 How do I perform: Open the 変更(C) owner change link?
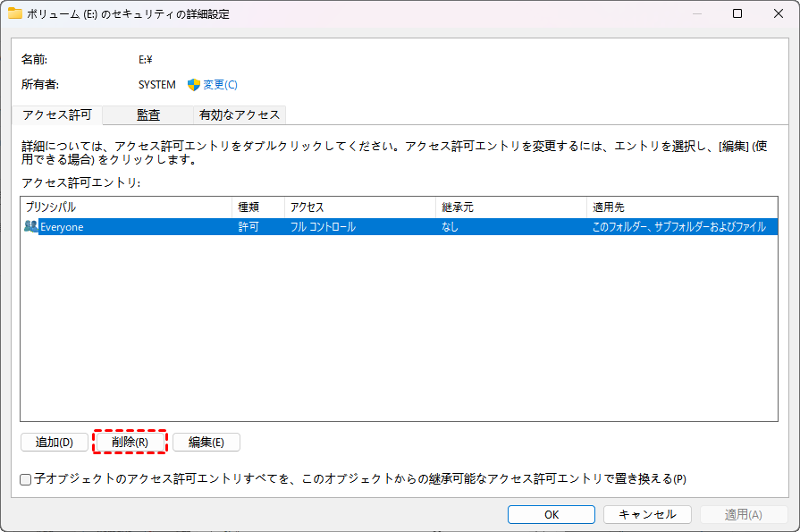(220, 85)
